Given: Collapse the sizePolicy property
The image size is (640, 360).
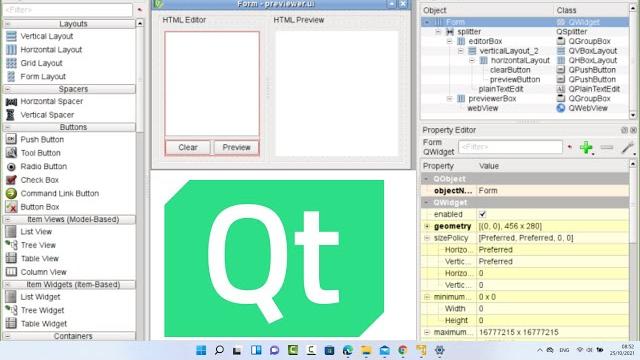Looking at the screenshot, I should 427,238.
